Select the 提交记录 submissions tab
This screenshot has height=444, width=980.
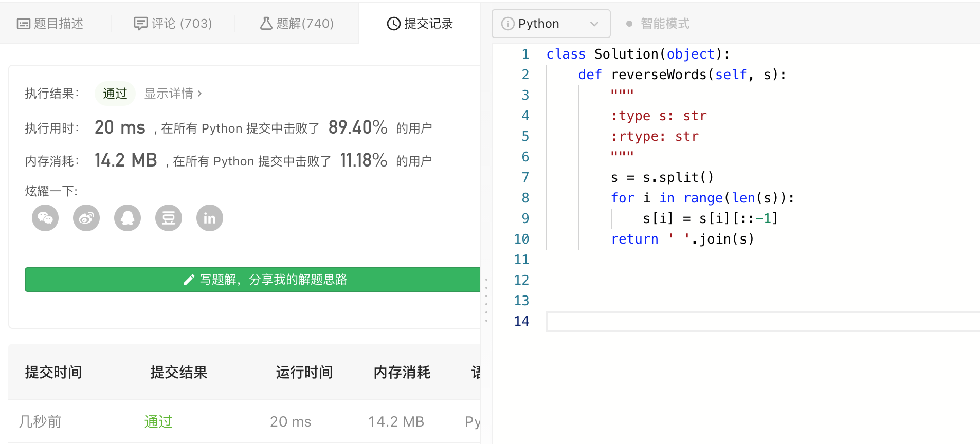click(420, 24)
